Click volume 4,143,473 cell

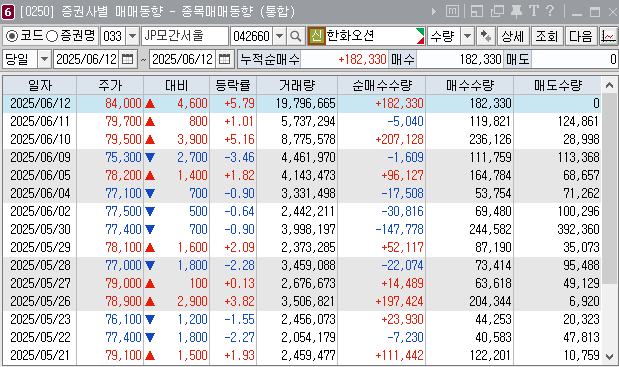(x=308, y=176)
